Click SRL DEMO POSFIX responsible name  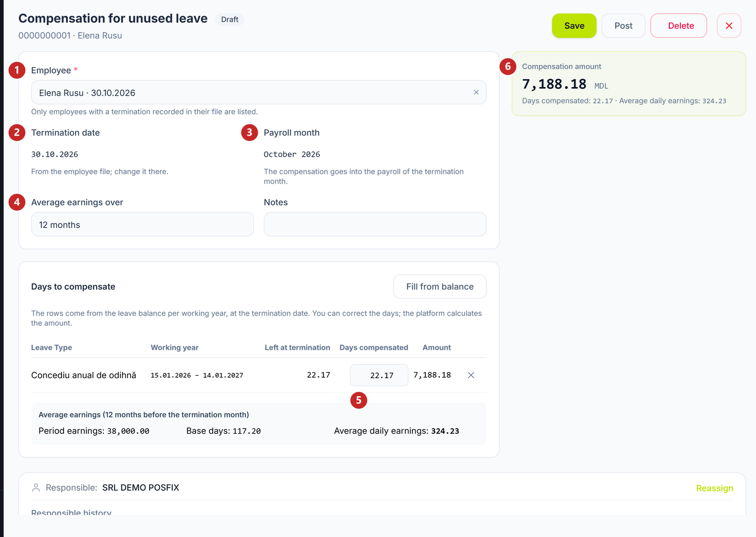point(141,488)
